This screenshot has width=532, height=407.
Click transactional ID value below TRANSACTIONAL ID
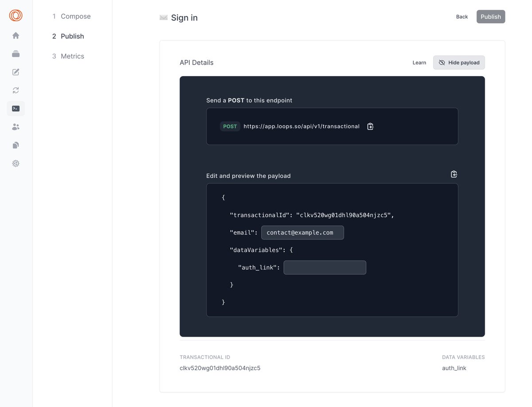pos(220,368)
